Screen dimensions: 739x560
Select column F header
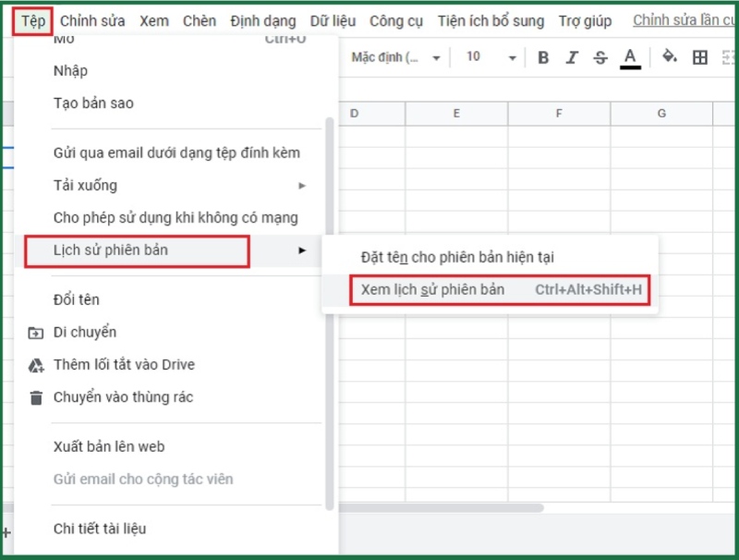point(558,112)
